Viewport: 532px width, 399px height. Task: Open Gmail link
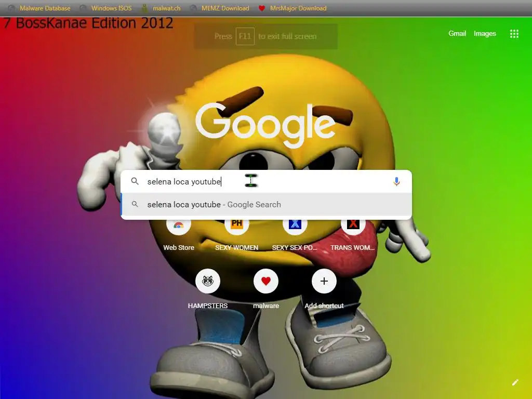pyautogui.click(x=457, y=33)
